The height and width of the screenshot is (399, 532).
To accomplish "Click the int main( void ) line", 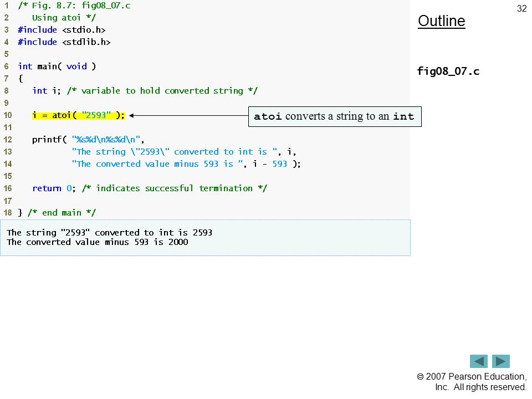I will (57, 66).
